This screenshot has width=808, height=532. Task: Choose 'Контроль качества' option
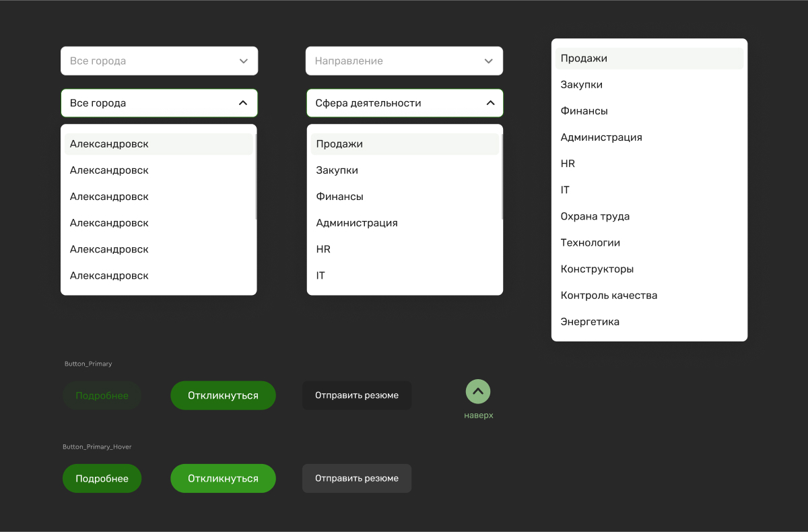(x=649, y=296)
